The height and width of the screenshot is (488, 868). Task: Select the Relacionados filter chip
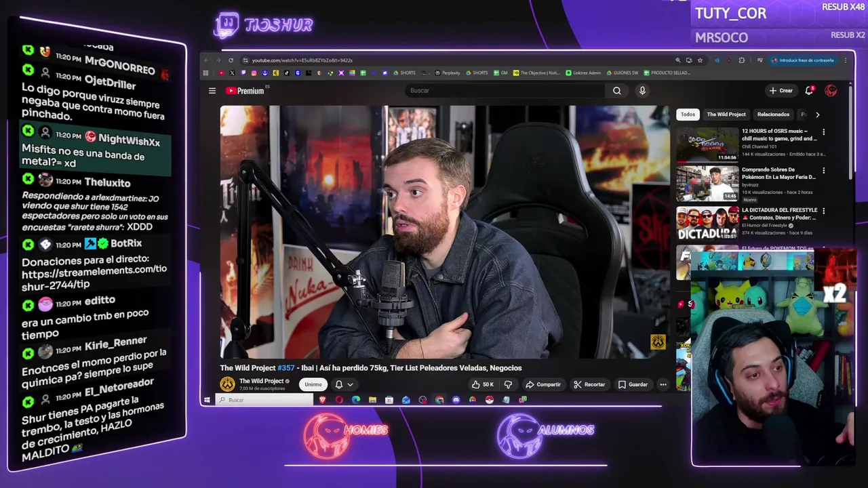pyautogui.click(x=773, y=115)
